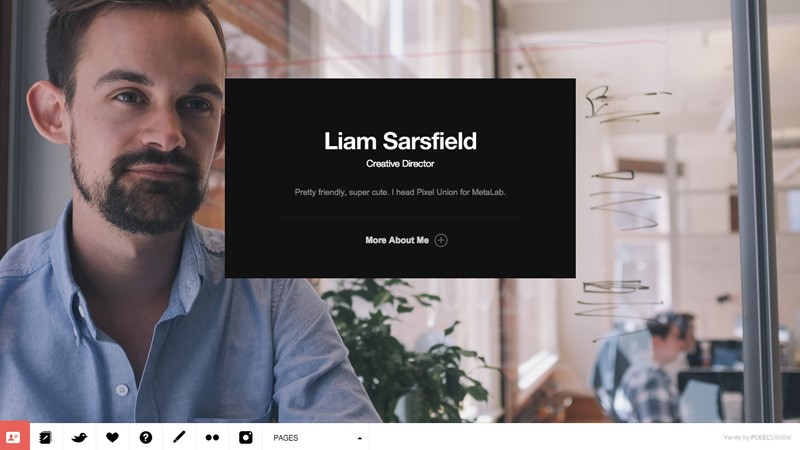Open the More About Me link
The image size is (800, 450).
(397, 240)
